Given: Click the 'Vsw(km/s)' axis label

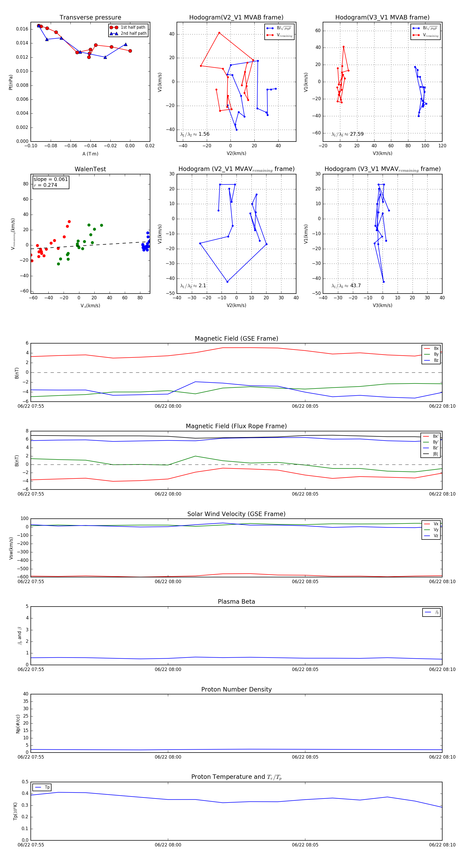Looking at the screenshot, I should pyautogui.click(x=11, y=548).
